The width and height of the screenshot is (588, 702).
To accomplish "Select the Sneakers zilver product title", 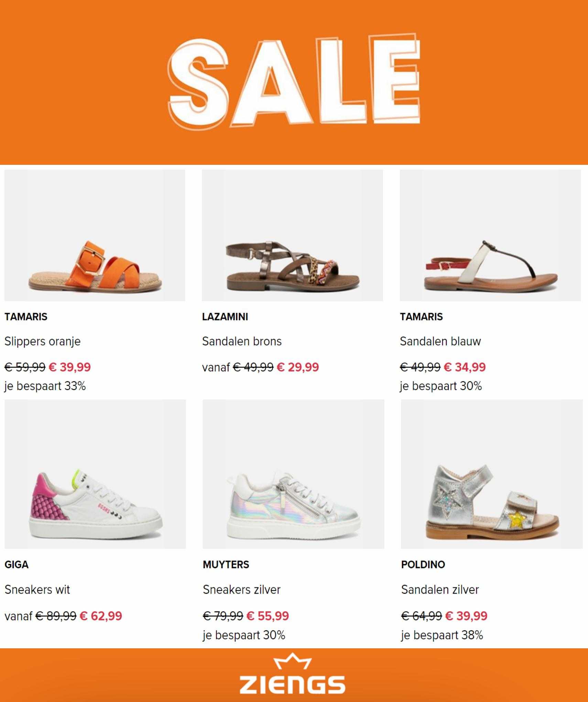I will click(x=241, y=590).
